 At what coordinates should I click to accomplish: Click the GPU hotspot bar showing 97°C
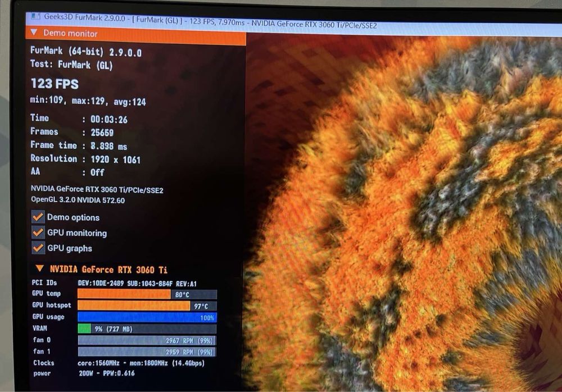pyautogui.click(x=147, y=306)
